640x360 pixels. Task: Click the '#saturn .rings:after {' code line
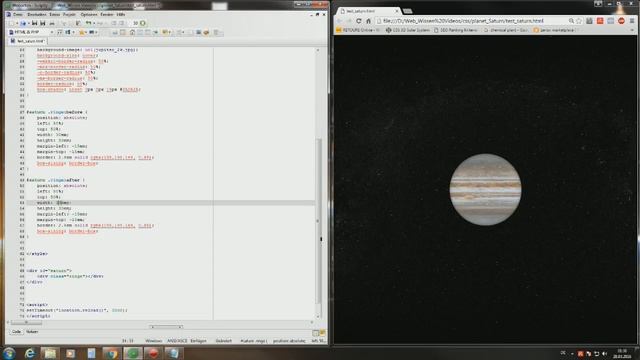click(x=56, y=180)
